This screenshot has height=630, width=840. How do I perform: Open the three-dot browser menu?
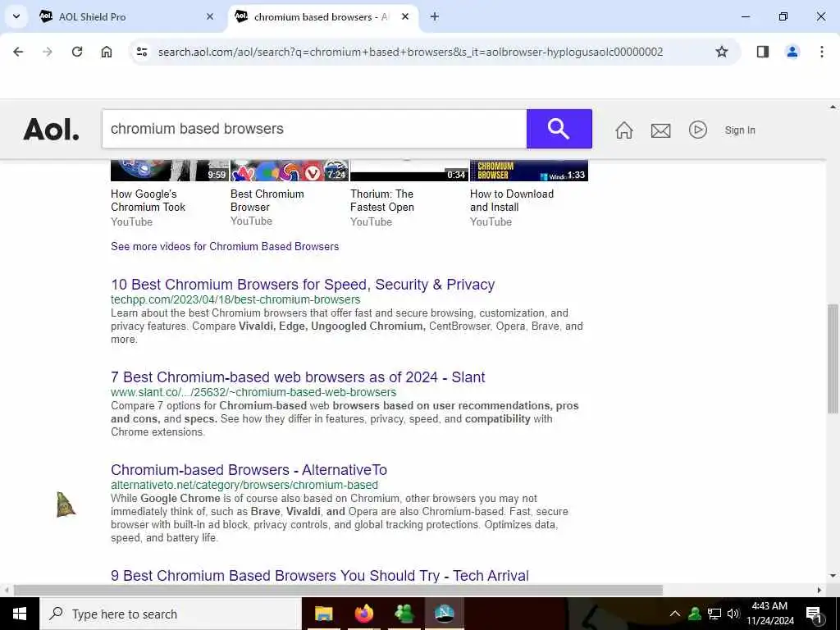[x=822, y=52]
